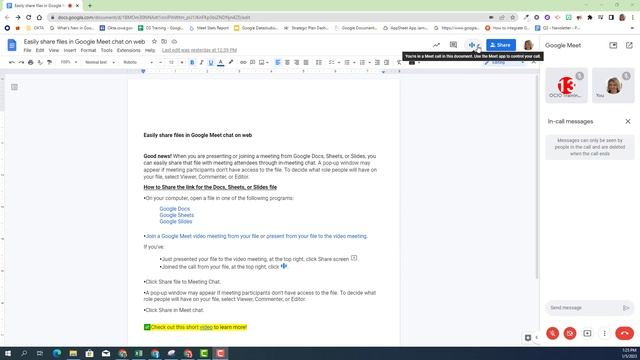Open the text color picker
The height and width of the screenshot is (360, 640).
point(221,62)
